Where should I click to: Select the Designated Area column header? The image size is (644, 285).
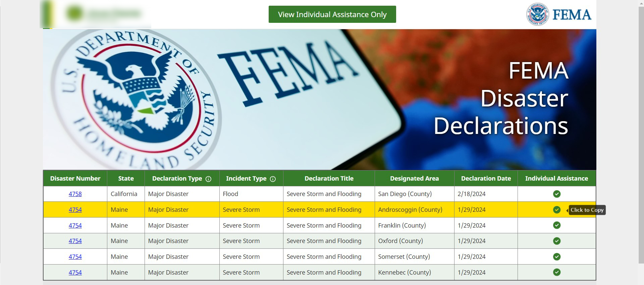click(414, 179)
